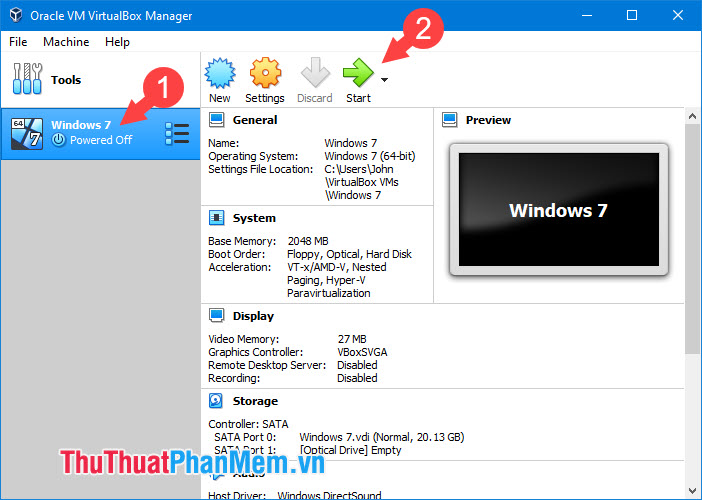Click the Windows 7 OS logo icon

tap(27, 133)
